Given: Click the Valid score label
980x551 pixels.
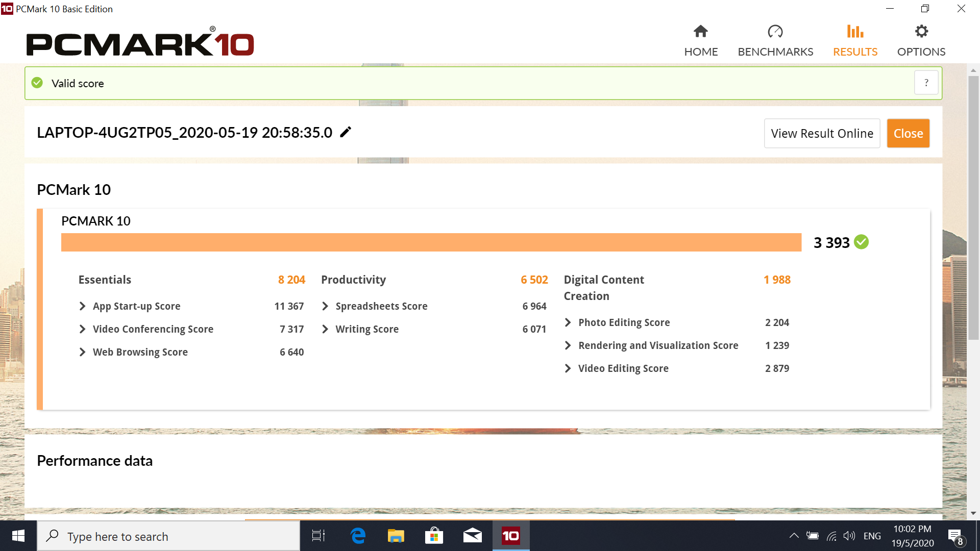Looking at the screenshot, I should [78, 83].
